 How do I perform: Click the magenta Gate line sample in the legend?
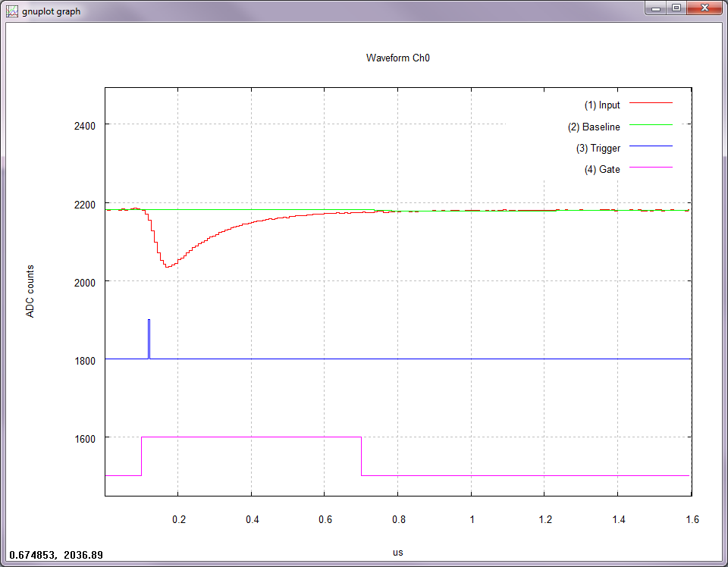[x=651, y=167]
